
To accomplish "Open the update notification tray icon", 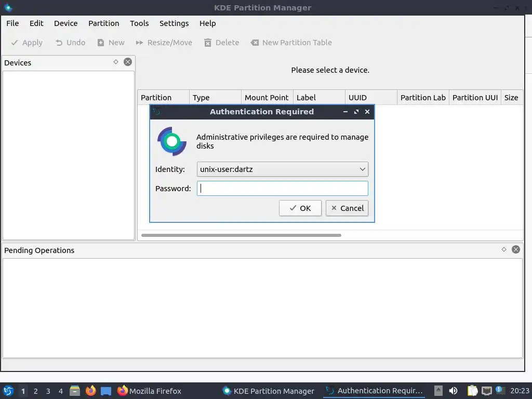I will click(500, 390).
